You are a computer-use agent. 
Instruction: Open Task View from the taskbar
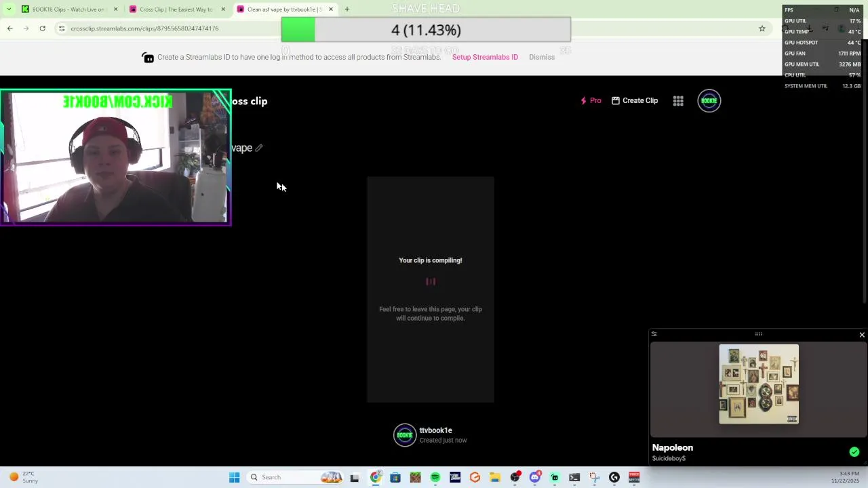click(354, 477)
